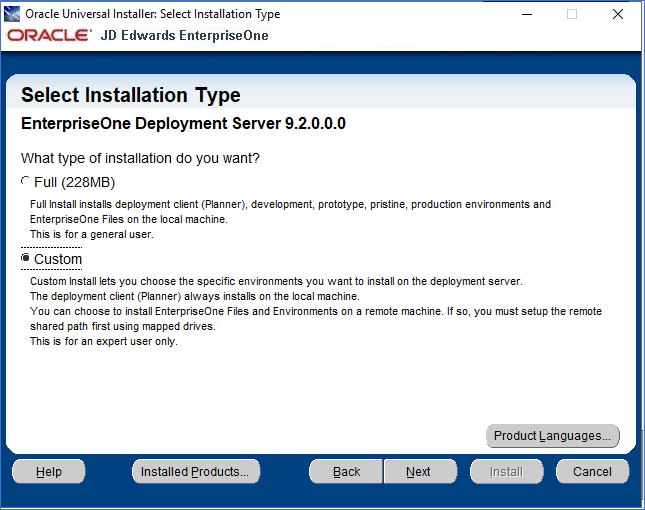Click the Custom option label text
Viewport: 645px width, 510px height.
tap(58, 259)
